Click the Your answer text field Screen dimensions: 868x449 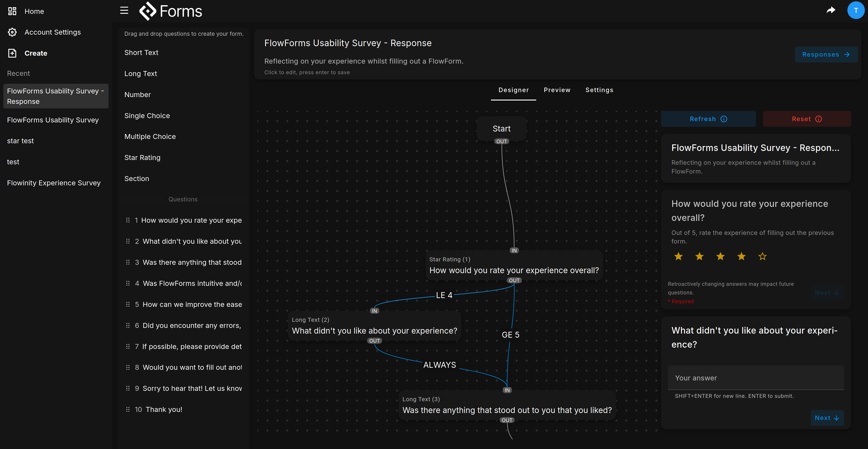coord(755,378)
